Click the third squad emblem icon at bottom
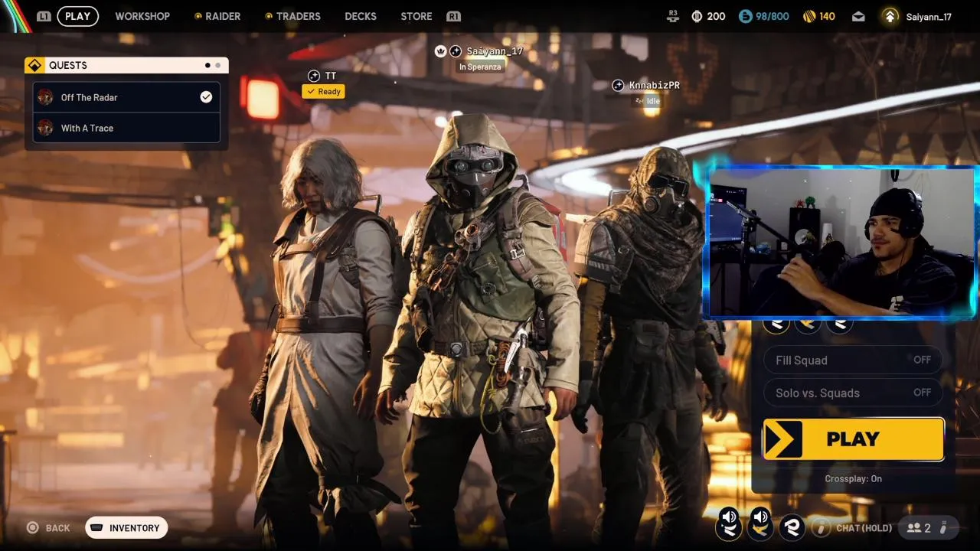Viewport: 980px width, 551px height. click(792, 527)
